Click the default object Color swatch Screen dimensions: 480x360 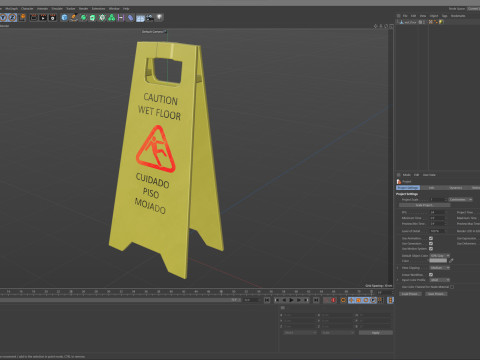(x=438, y=261)
